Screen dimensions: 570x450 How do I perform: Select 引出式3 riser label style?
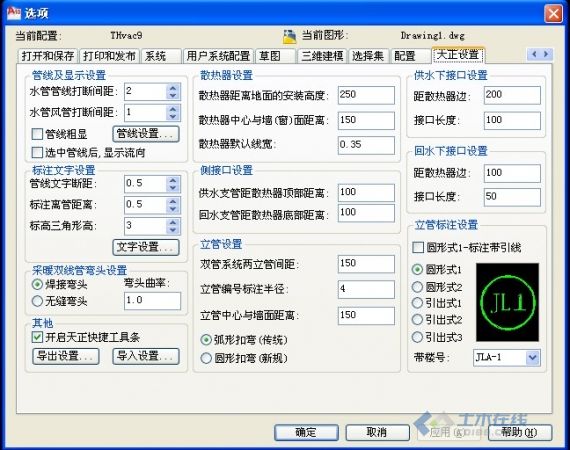coord(417,337)
